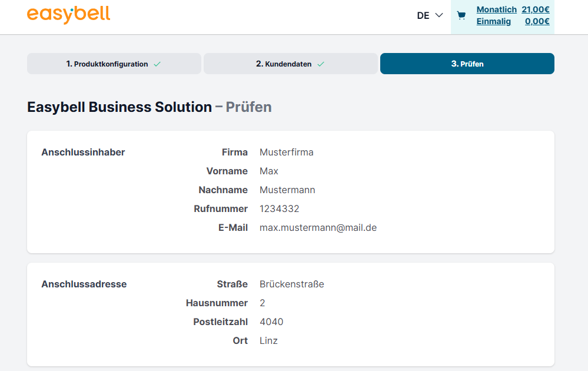Click the Hausnummer value 2
Screen dimensions: 588x371
coord(262,303)
